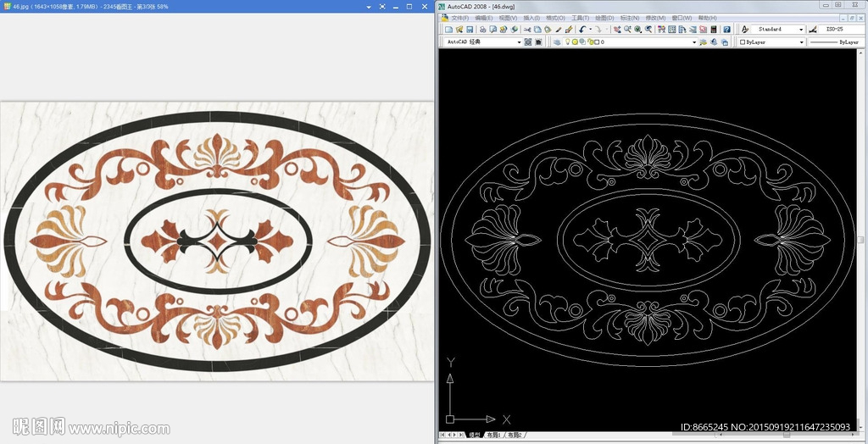Select the Match Properties brush icon
868x444 pixels.
pos(570,30)
